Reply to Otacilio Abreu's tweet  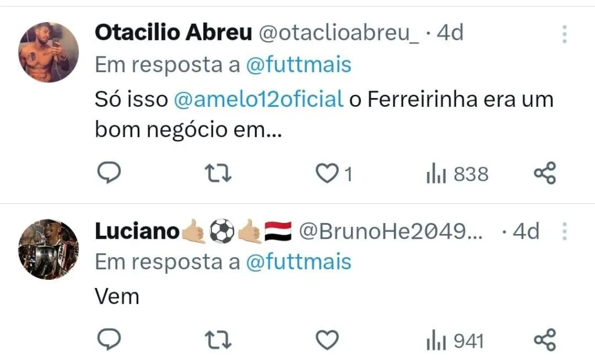pos(107,173)
